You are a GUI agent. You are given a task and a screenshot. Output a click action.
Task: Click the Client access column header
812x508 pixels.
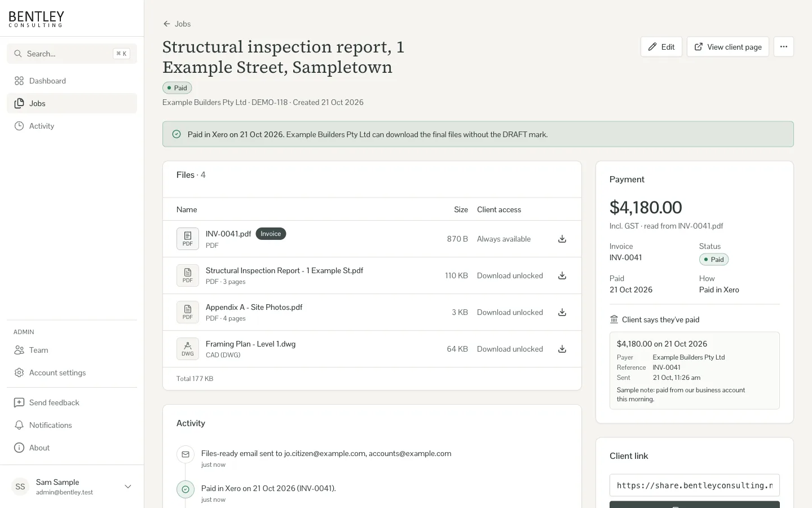499,209
